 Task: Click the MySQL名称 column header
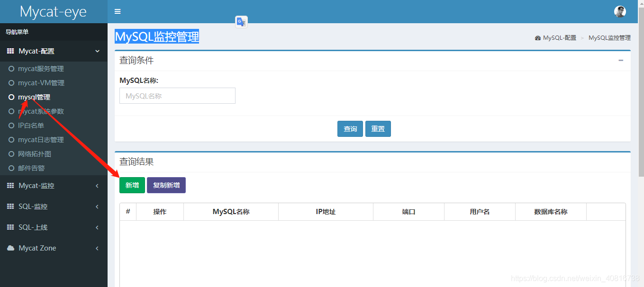(231, 212)
